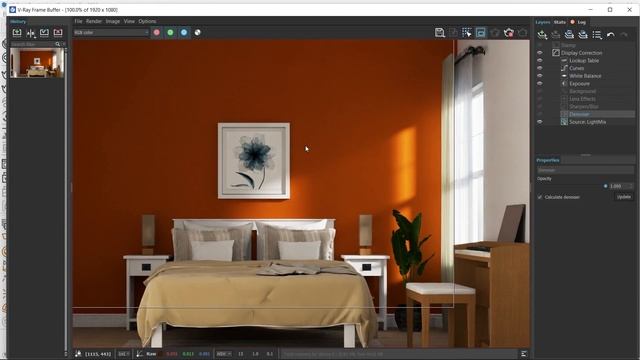Toggle status bar expand icon at right end
This screenshot has width=640, height=360.
tap(524, 354)
